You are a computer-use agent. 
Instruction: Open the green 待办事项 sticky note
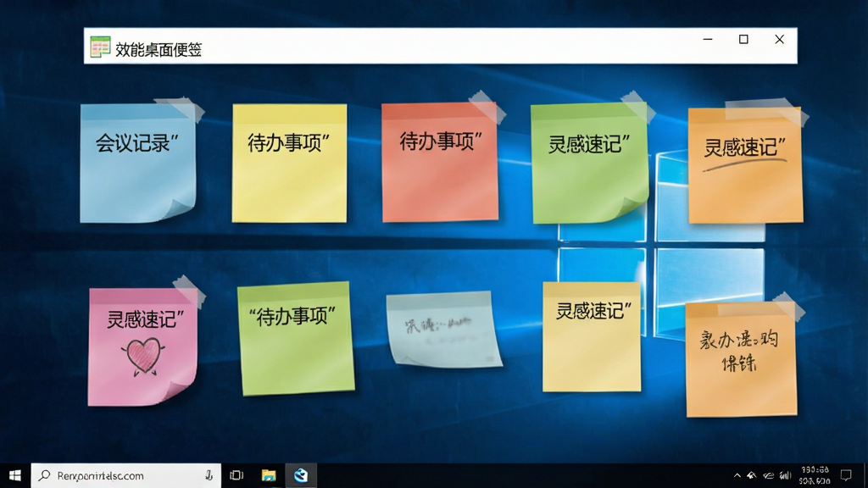click(296, 338)
